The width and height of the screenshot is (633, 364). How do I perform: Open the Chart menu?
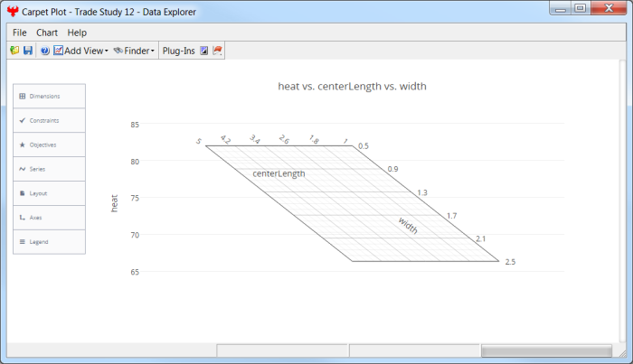pyautogui.click(x=47, y=33)
